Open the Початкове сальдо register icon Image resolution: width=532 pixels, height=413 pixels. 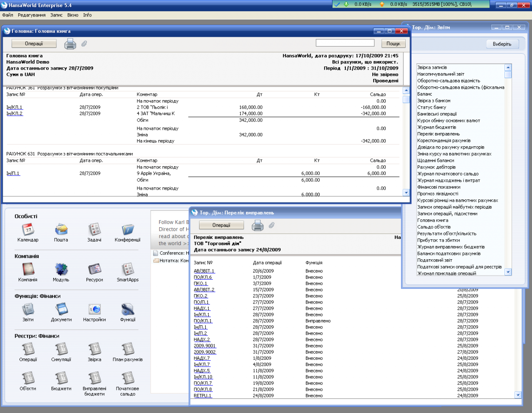point(128,378)
